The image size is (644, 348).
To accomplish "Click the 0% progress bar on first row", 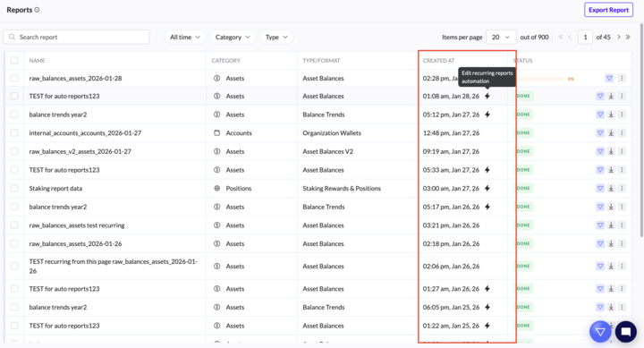I will pyautogui.click(x=542, y=79).
